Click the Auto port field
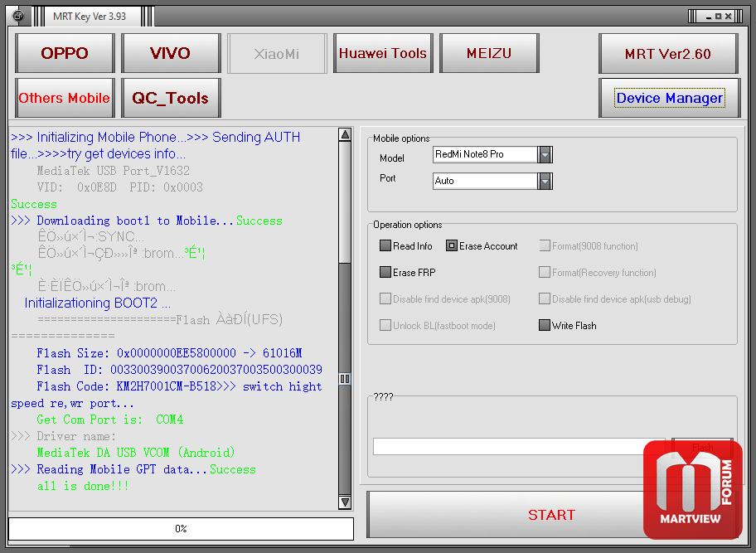This screenshot has width=756, height=553. [485, 181]
